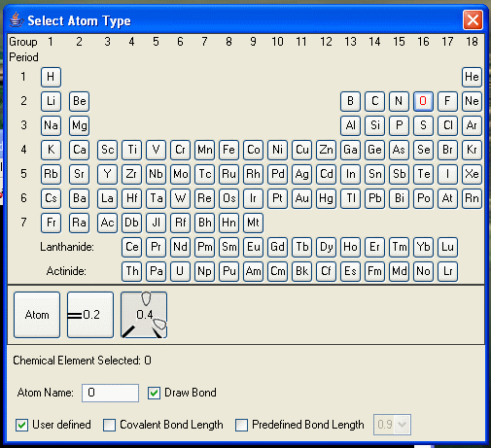Click the Atom display style button

coord(37,315)
